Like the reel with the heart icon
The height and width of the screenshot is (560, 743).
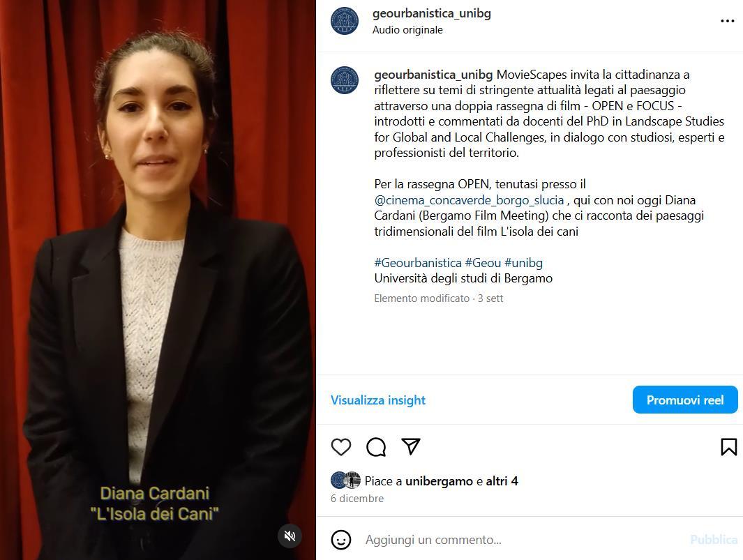(340, 447)
